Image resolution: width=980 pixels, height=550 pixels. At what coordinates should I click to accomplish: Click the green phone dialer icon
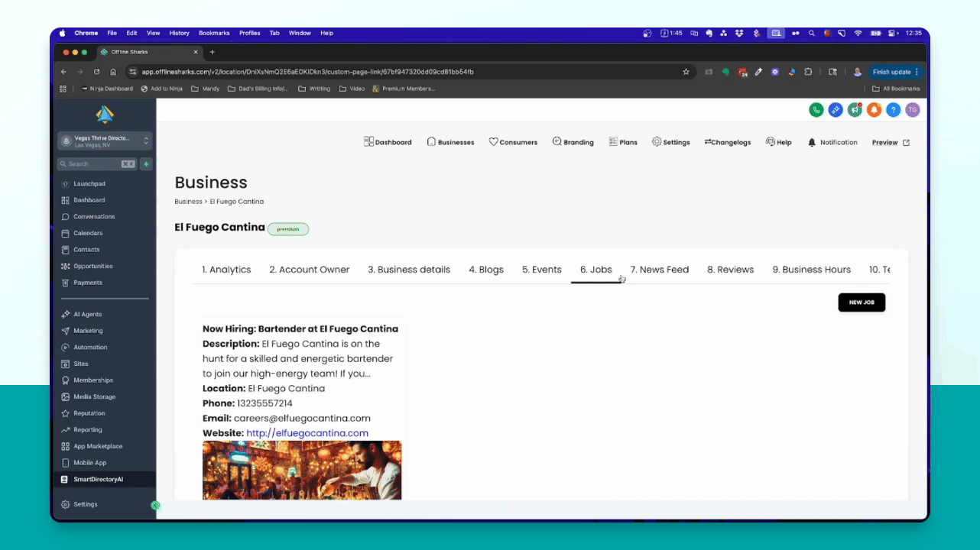[x=816, y=110]
